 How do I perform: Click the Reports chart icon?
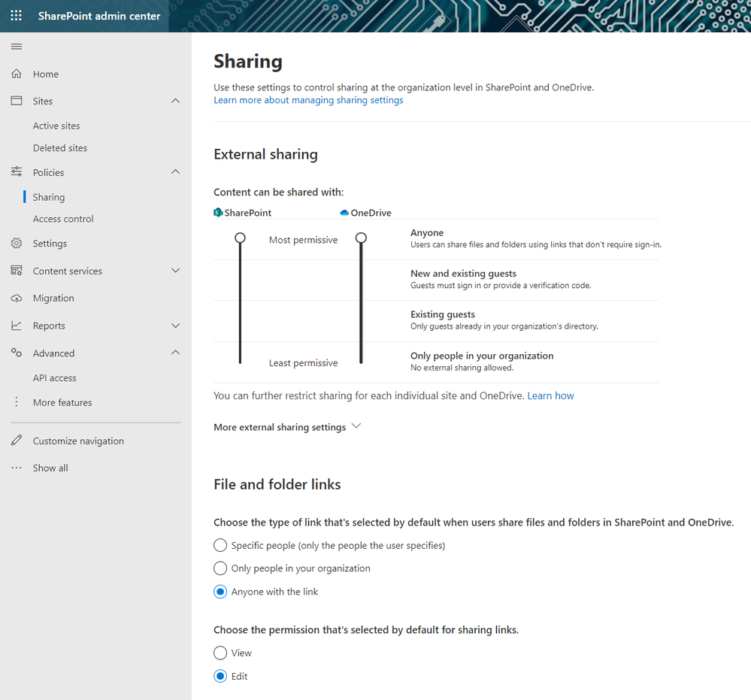click(17, 326)
